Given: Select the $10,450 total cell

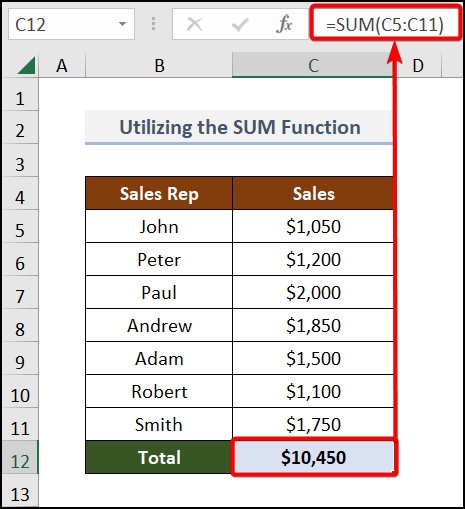Looking at the screenshot, I should click(x=313, y=457).
